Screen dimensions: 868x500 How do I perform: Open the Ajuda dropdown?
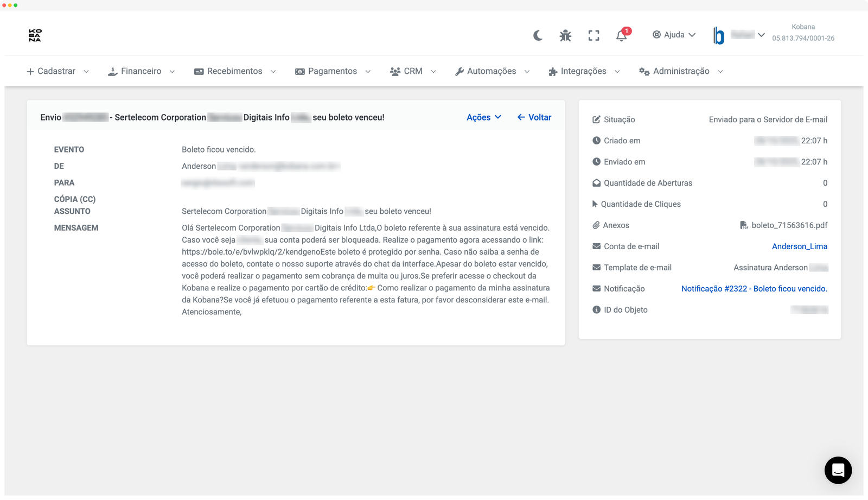click(x=674, y=35)
